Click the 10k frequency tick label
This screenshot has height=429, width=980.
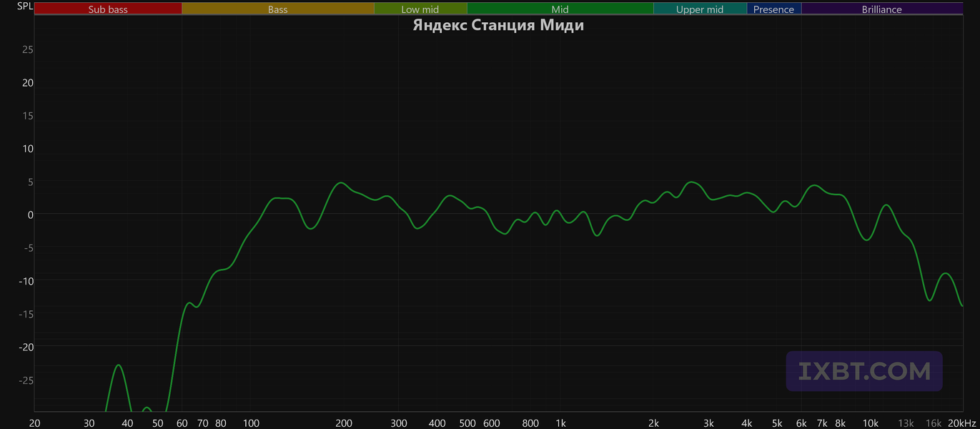[870, 423]
